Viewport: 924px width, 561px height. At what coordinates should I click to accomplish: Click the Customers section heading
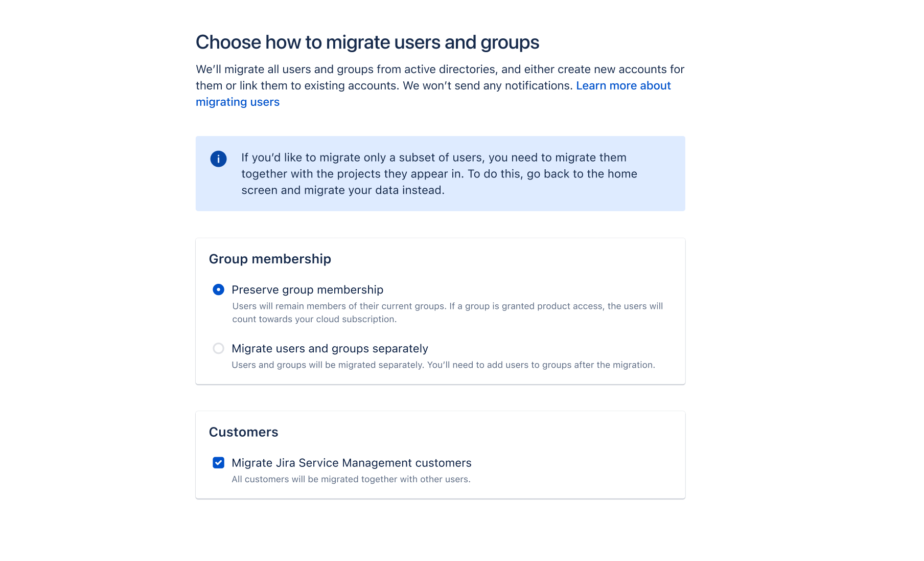pos(243,432)
